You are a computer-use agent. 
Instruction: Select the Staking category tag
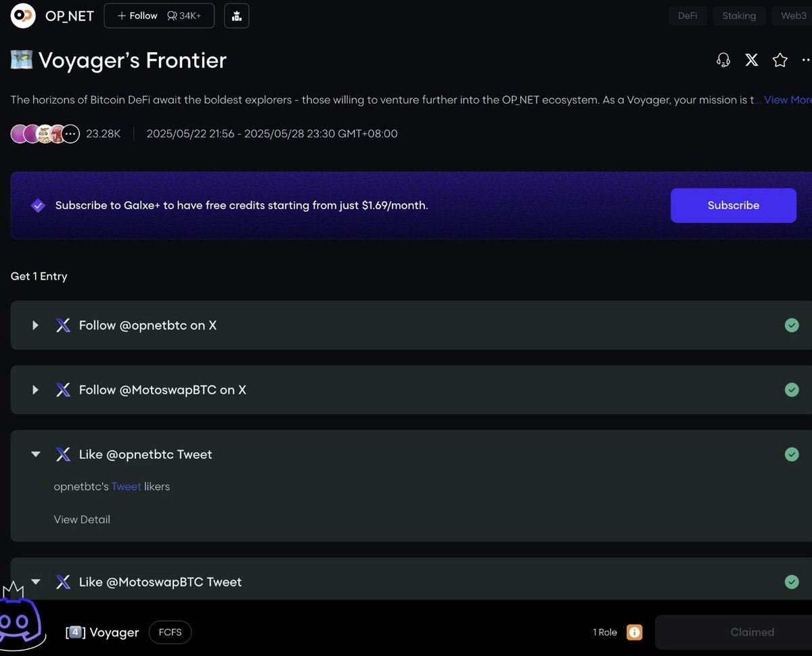pyautogui.click(x=739, y=16)
